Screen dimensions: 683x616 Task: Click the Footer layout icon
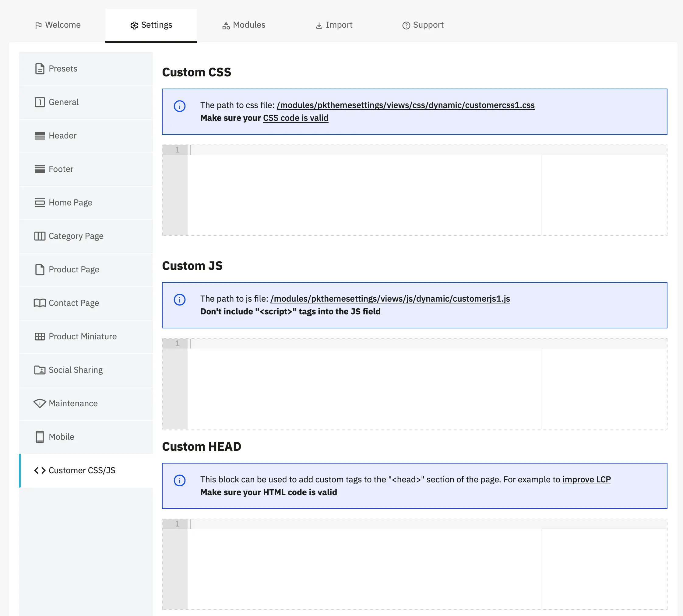(40, 169)
